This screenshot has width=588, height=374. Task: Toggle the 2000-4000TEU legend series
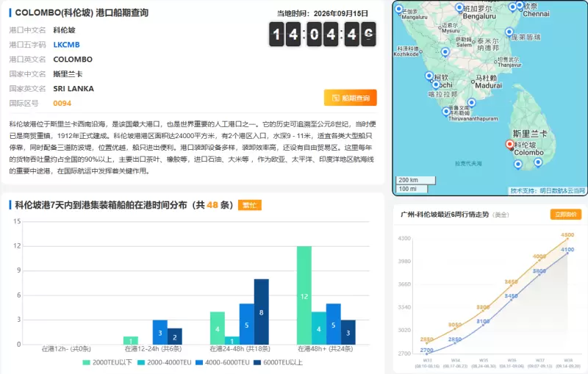[164, 362]
